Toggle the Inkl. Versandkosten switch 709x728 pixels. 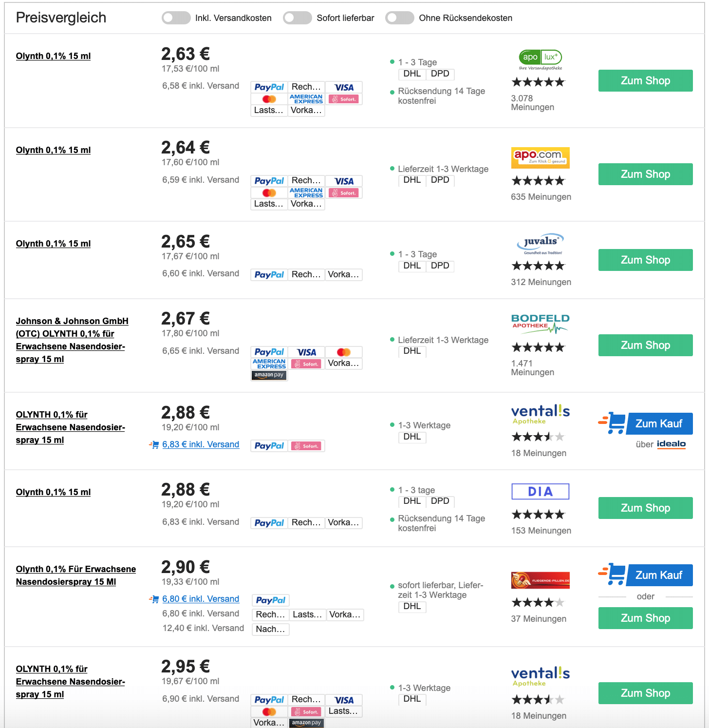click(x=176, y=18)
